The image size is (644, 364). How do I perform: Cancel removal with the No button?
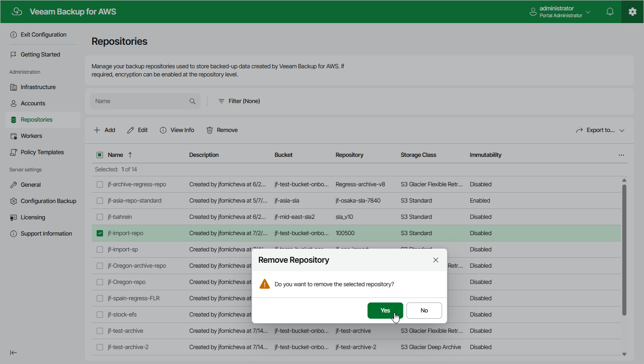424,311
